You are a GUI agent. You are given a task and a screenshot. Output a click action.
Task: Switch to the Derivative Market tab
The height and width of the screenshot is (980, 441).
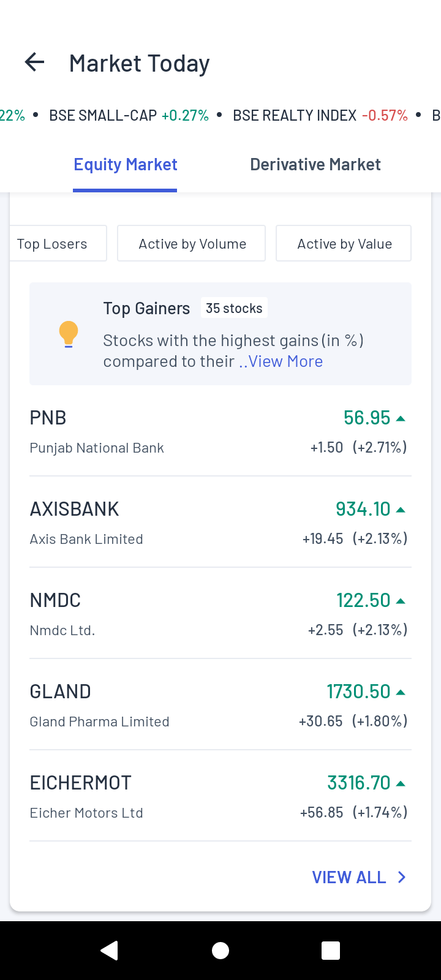click(315, 165)
